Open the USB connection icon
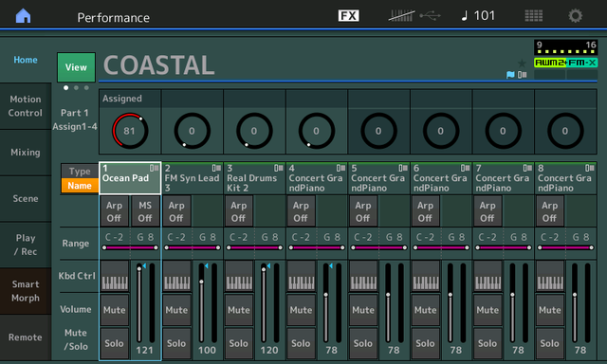The width and height of the screenshot is (607, 364). 430,16
